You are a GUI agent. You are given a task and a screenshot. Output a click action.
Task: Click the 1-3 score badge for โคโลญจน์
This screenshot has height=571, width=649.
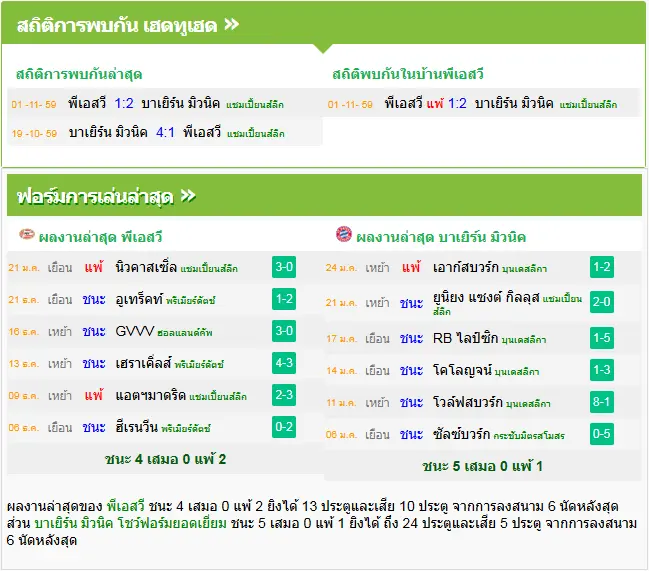pos(601,370)
